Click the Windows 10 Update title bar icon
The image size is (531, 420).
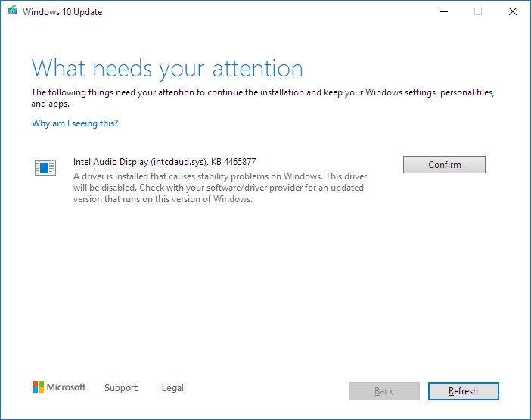point(13,10)
